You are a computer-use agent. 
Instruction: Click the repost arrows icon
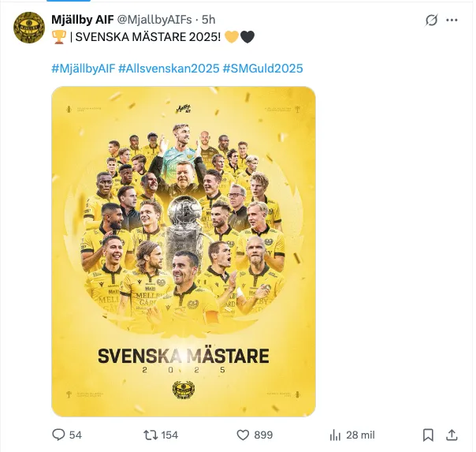point(151,435)
